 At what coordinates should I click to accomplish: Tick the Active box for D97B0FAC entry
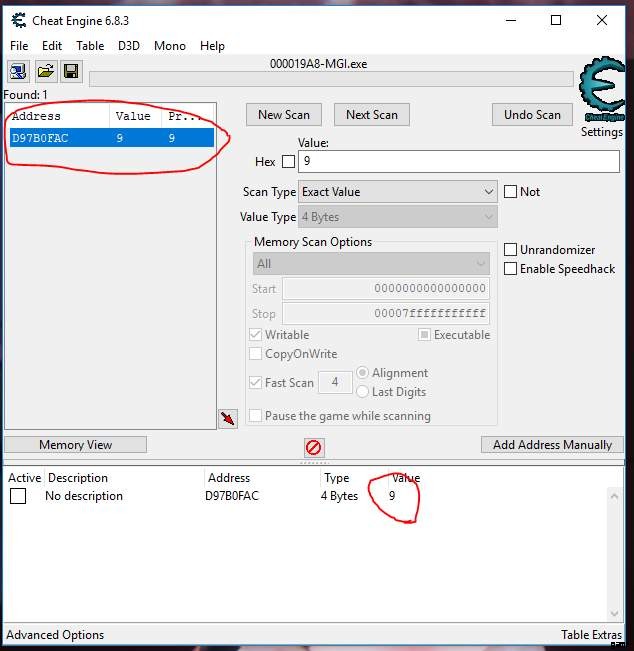(18, 496)
